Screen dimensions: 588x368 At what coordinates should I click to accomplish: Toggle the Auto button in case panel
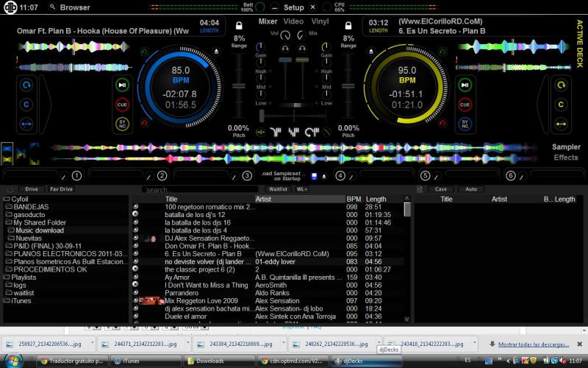pyautogui.click(x=470, y=189)
